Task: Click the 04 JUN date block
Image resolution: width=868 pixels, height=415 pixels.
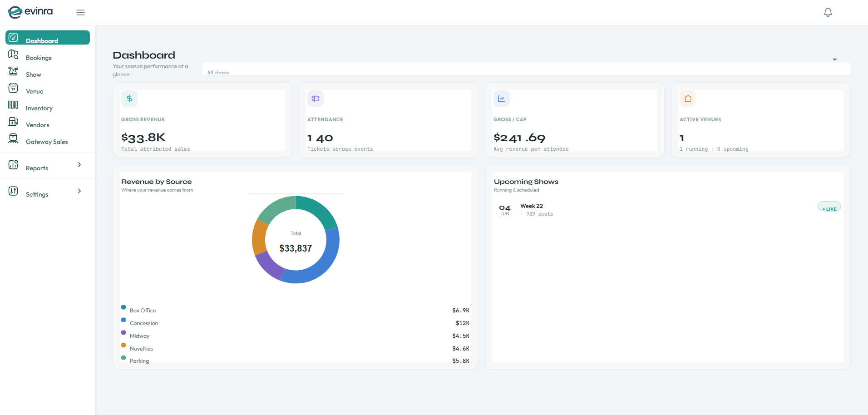Action: (x=505, y=210)
